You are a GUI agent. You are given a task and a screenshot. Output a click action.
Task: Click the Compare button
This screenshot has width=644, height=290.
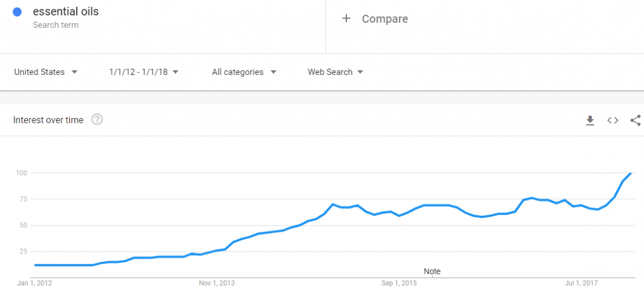(375, 19)
